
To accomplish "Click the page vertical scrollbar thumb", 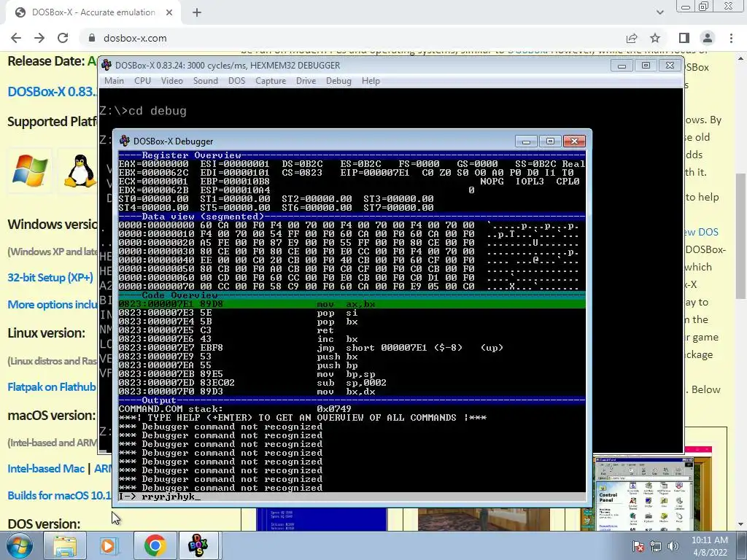I will pyautogui.click(x=741, y=236).
